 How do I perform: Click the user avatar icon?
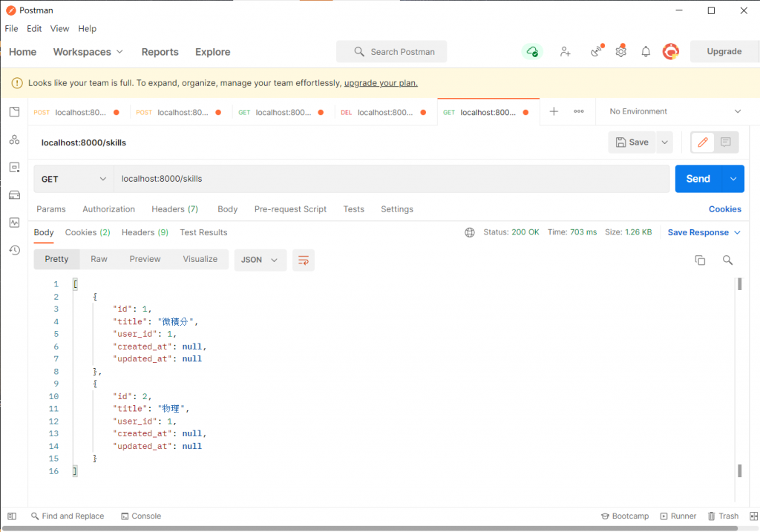pos(671,51)
